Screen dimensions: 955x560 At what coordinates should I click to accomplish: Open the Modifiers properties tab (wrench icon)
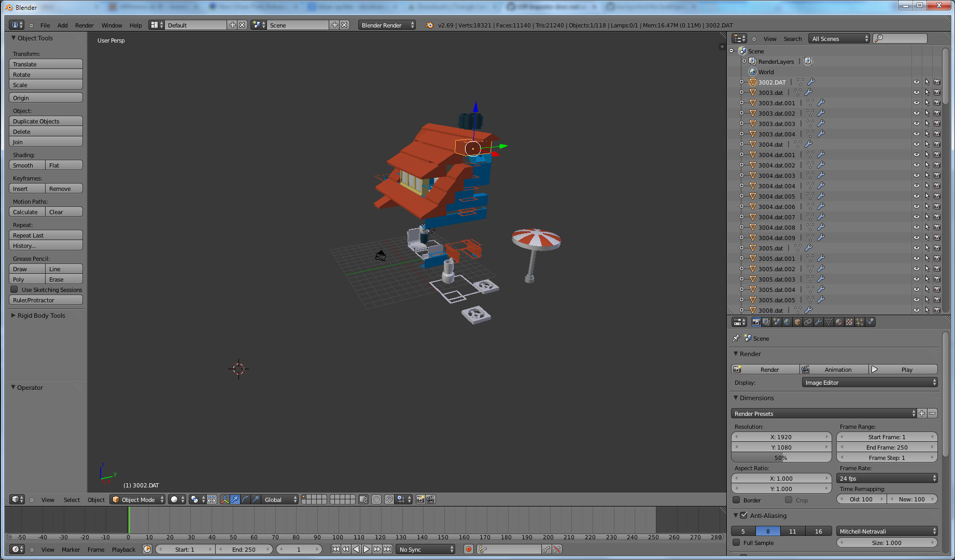tap(818, 322)
